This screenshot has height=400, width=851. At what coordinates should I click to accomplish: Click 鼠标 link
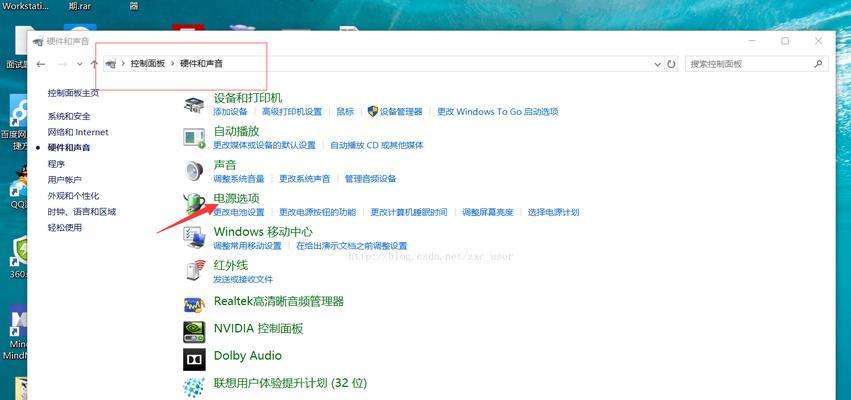click(345, 112)
